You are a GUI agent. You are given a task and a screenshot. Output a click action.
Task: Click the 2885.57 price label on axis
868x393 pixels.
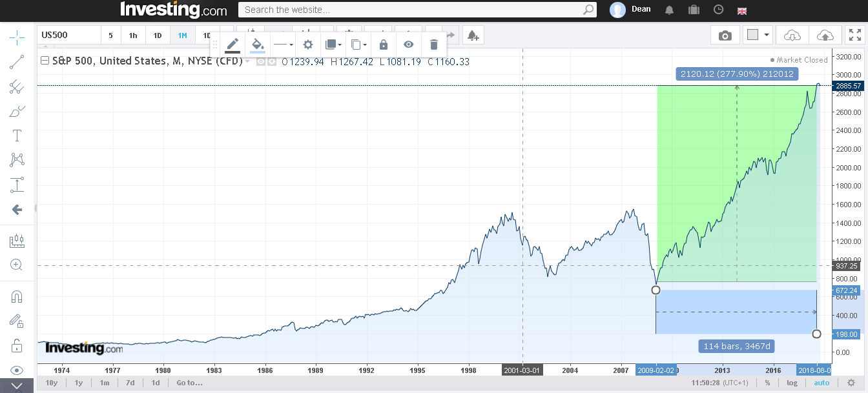pos(847,86)
